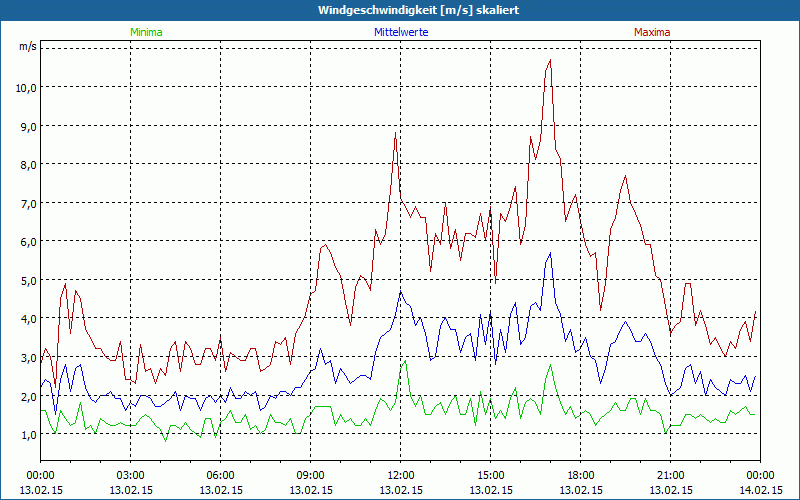Click the blue Mittelwerte legend label
The image size is (800, 500).
click(x=401, y=32)
